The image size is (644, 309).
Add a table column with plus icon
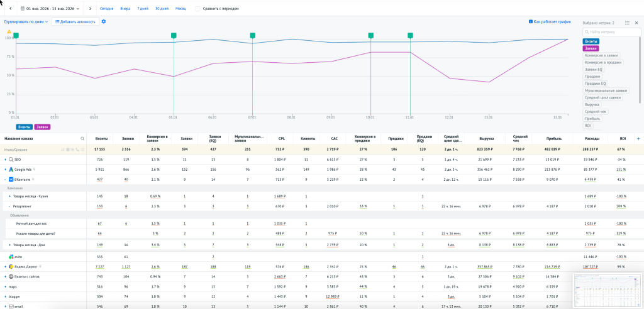(638, 138)
